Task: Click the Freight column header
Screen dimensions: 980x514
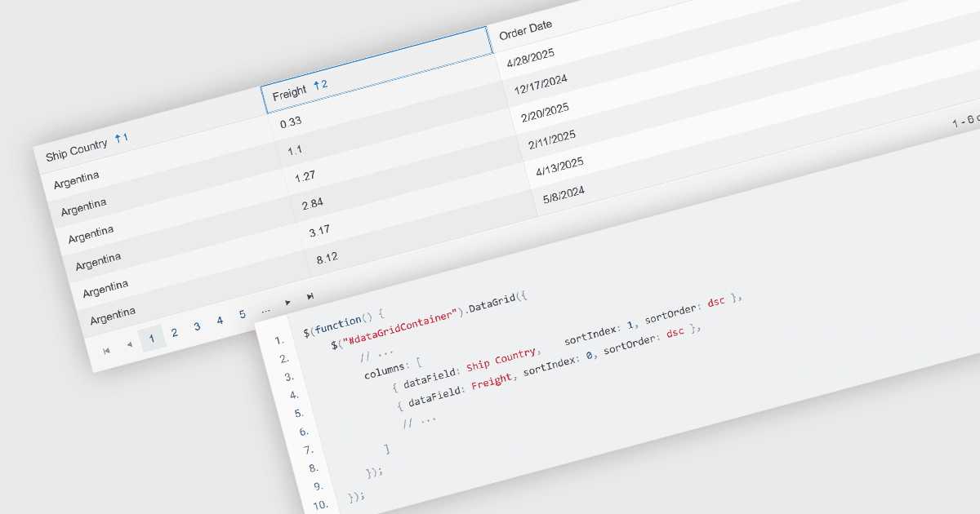Action: point(376,69)
